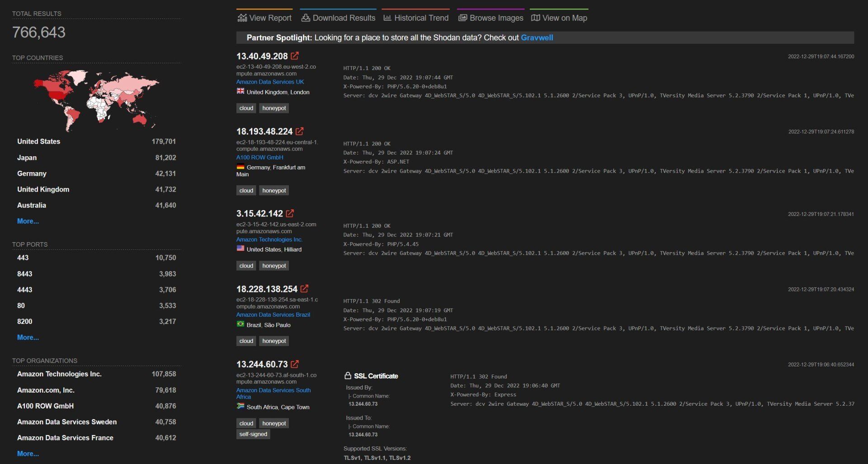This screenshot has height=464, width=868.
Task: Open external link icon beside 18.193.48.224
Action: click(300, 131)
